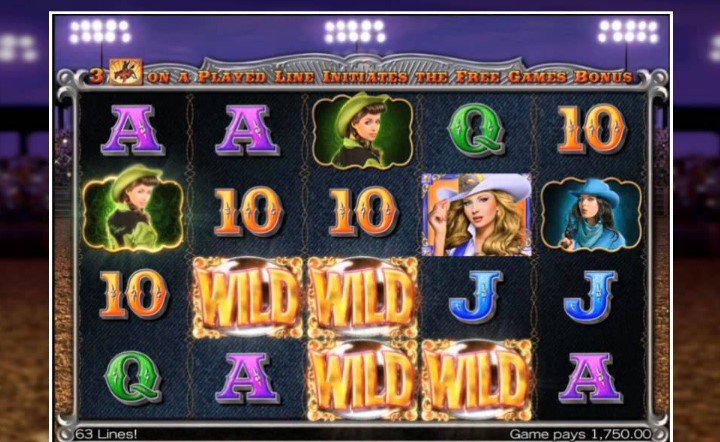Click the 63 Lines! label
720x442 pixels.
point(106,434)
